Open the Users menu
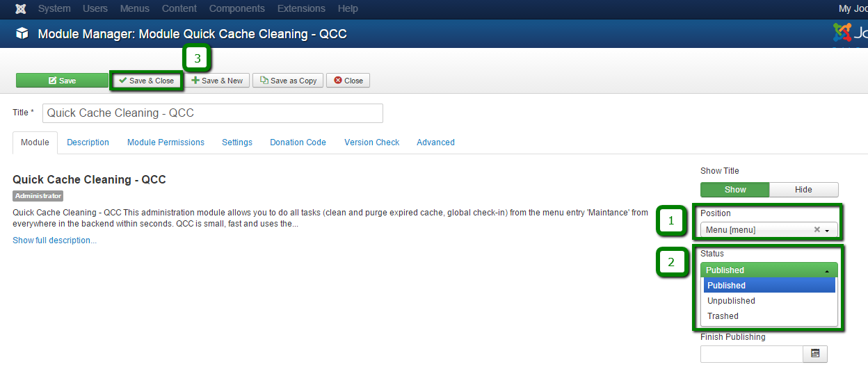 point(95,9)
